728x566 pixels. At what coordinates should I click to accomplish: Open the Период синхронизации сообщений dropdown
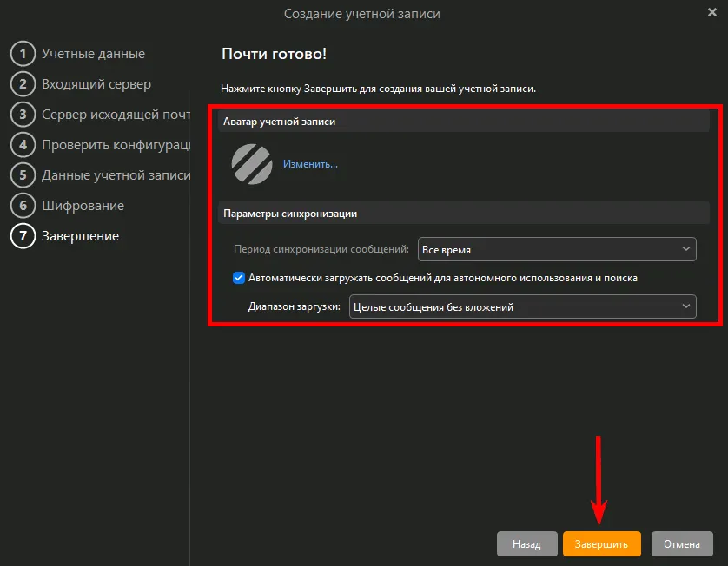pyautogui.click(x=556, y=249)
